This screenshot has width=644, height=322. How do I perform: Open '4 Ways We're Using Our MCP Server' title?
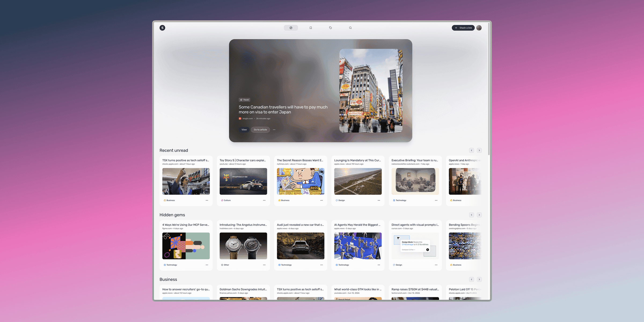pyautogui.click(x=186, y=225)
